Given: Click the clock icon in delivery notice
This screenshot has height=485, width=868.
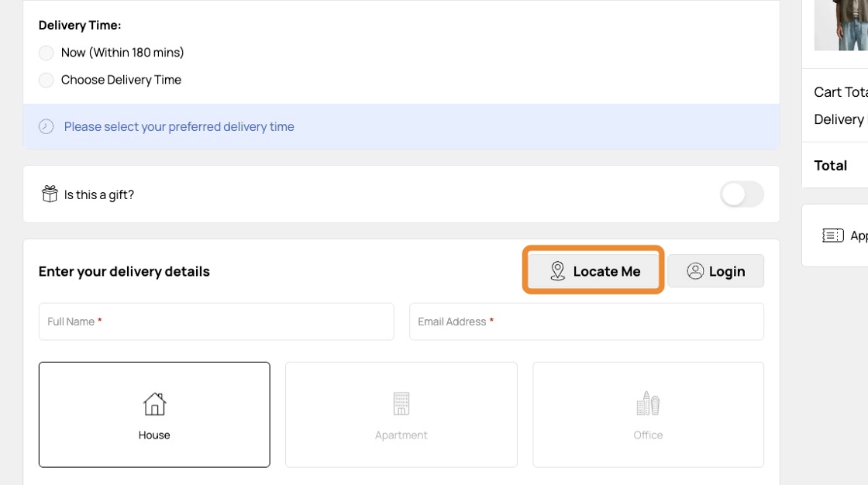Looking at the screenshot, I should pos(46,126).
